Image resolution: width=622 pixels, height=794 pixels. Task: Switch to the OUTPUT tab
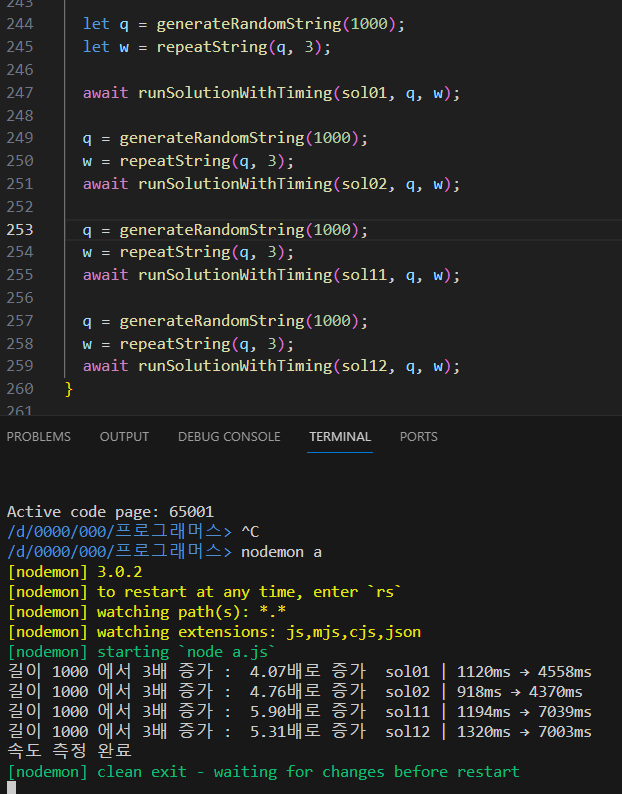coord(124,436)
